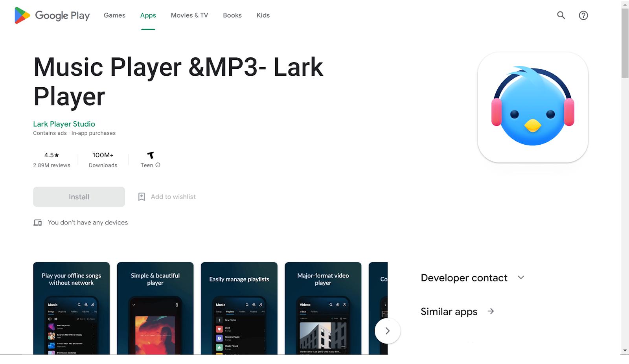Open 'Simple & beautiful player' screenshot

point(155,309)
